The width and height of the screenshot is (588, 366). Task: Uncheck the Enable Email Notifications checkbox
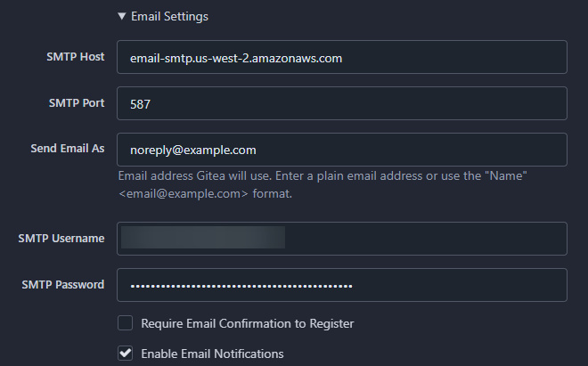(x=126, y=354)
